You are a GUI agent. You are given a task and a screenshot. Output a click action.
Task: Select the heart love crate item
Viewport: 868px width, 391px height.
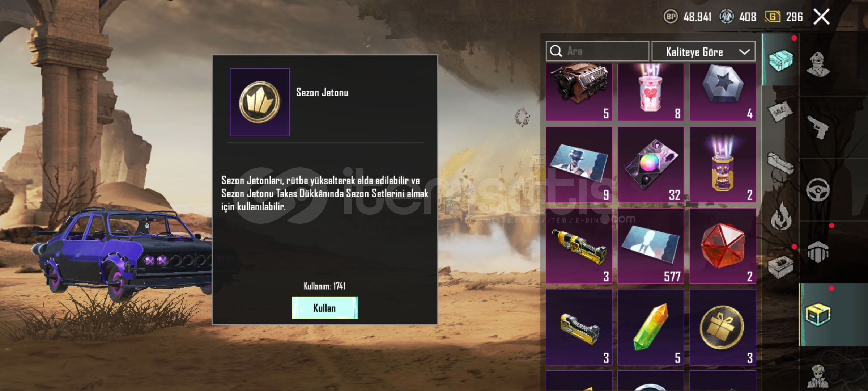click(651, 92)
